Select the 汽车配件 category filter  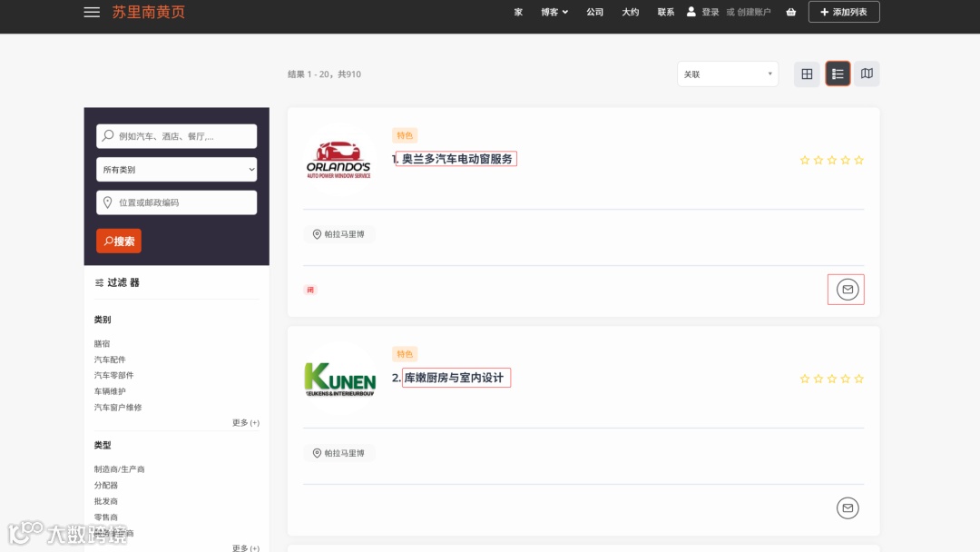(x=110, y=360)
